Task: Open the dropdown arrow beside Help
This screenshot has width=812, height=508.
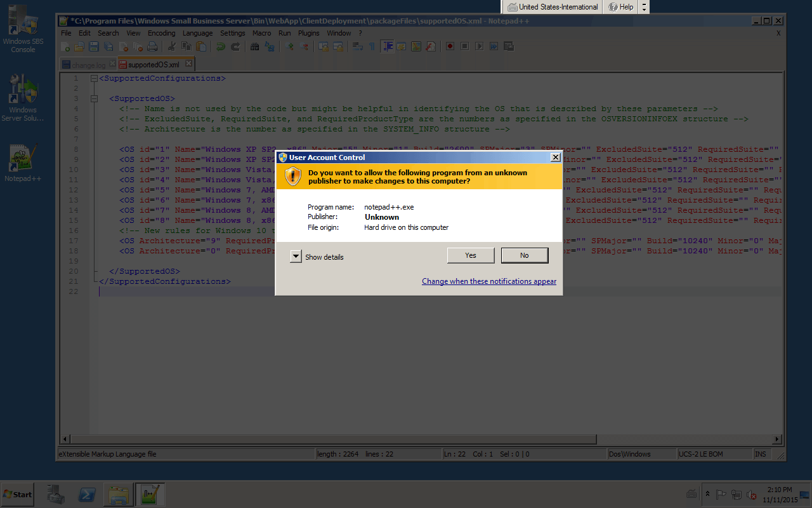Action: (645, 7)
